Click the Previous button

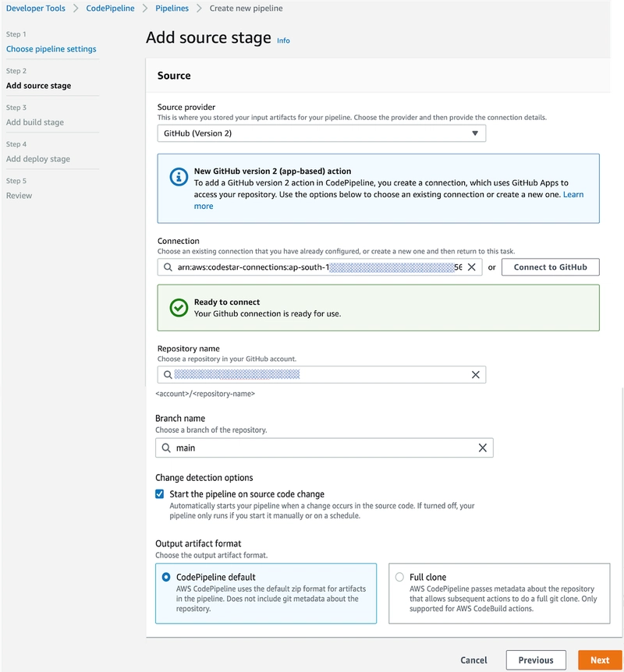[x=535, y=660]
